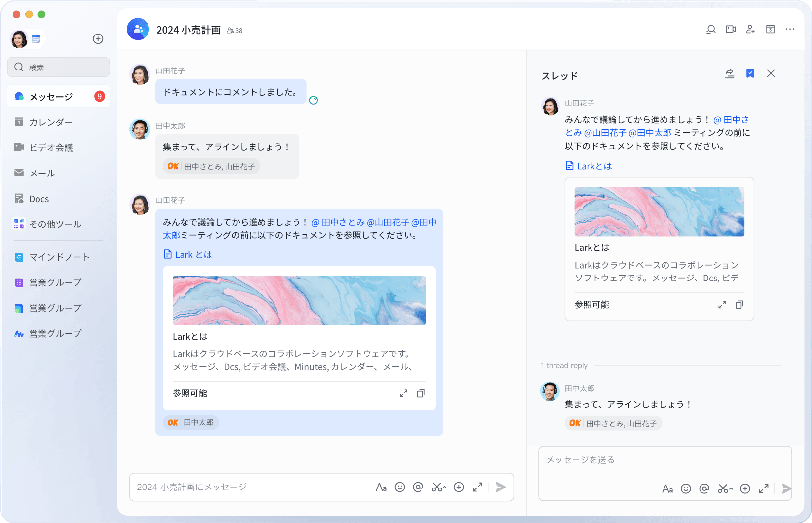Click the message input field for 2024 小売計画
The width and height of the screenshot is (812, 523).
247,487
